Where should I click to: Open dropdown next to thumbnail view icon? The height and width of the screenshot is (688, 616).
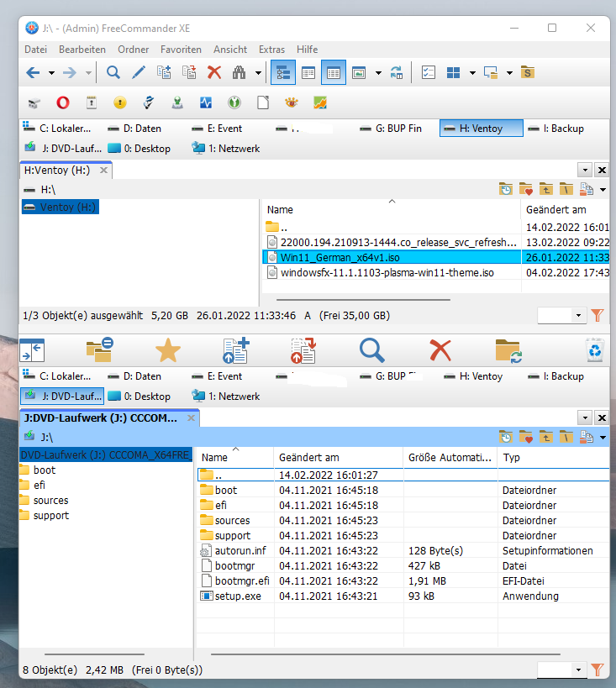378,73
